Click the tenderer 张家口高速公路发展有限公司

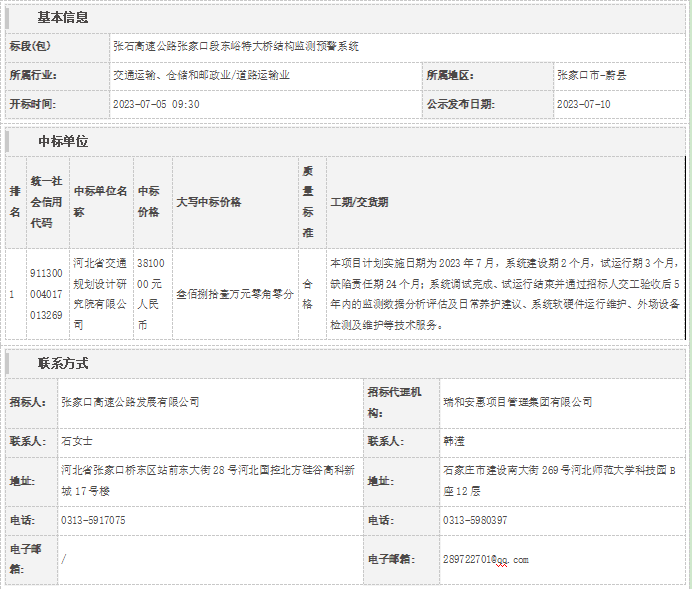[130, 402]
